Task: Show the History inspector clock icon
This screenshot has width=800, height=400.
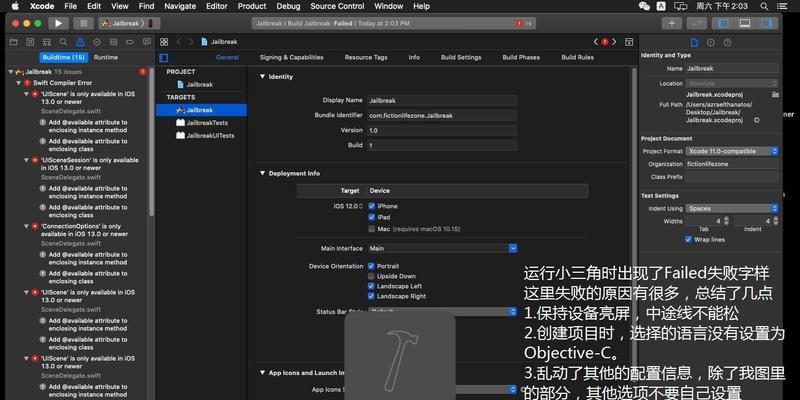Action: (x=711, y=42)
